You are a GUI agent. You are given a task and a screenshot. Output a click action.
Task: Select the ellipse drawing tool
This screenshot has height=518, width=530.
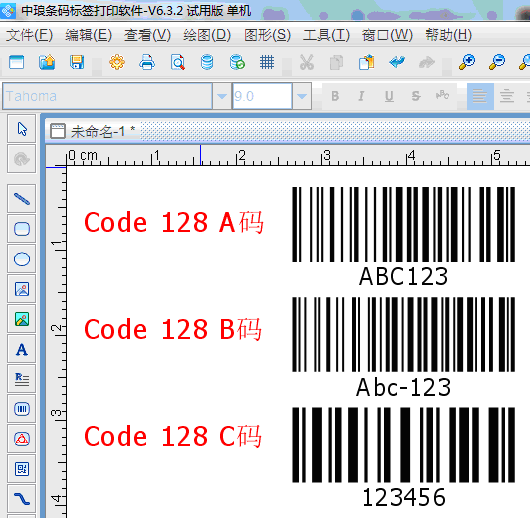tap(22, 259)
